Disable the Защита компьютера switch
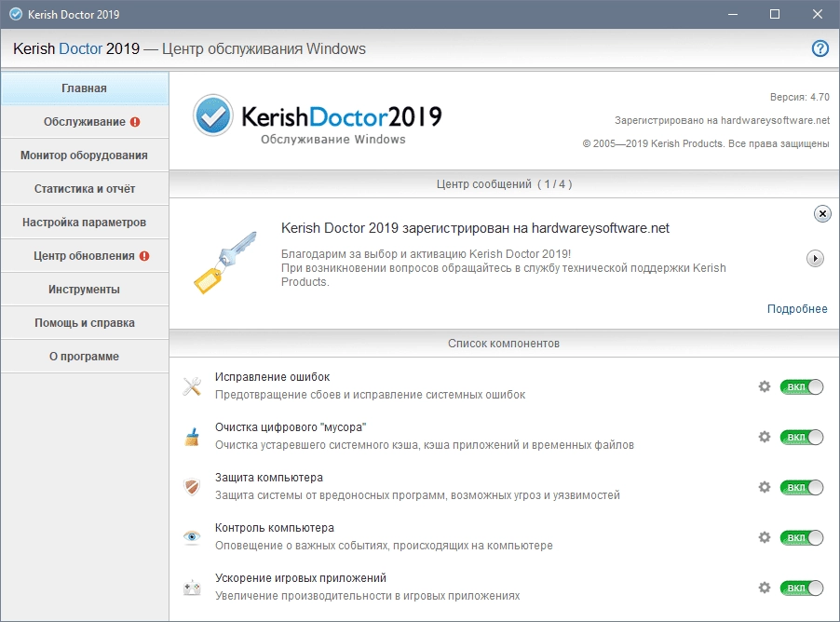This screenshot has height=622, width=840. click(802, 488)
